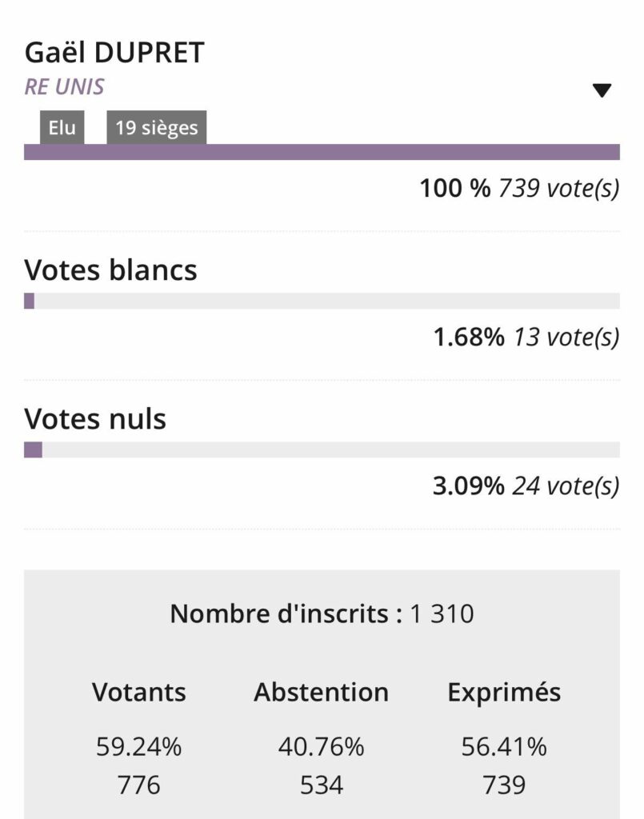The image size is (644, 819).
Task: Select the Votants column header
Action: point(139,692)
